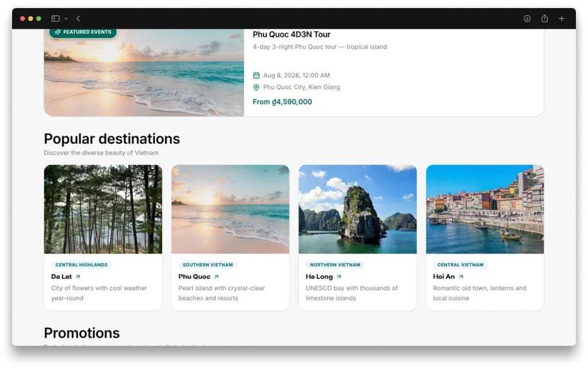Click the green maximize window button
Screen dimensions: 588x368
pyautogui.click(x=38, y=18)
